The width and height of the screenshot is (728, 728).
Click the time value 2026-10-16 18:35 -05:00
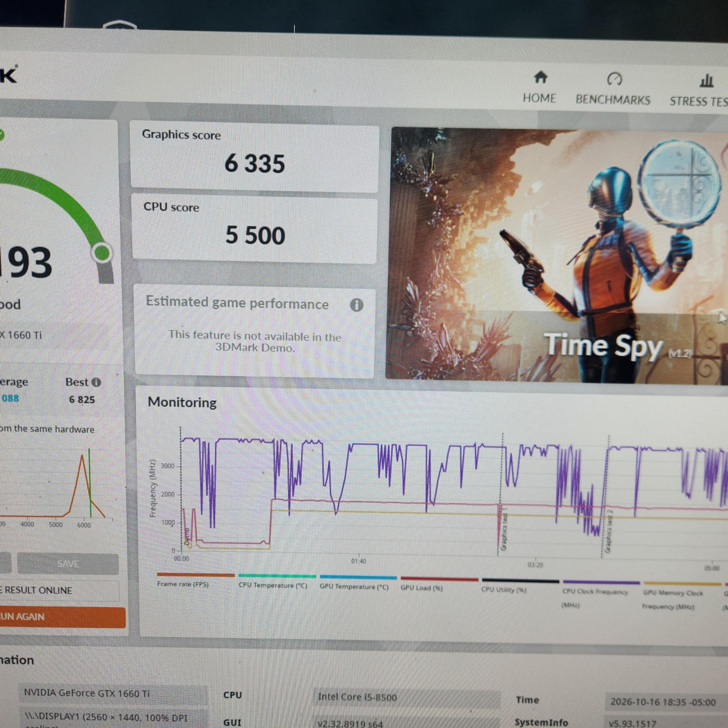667,702
